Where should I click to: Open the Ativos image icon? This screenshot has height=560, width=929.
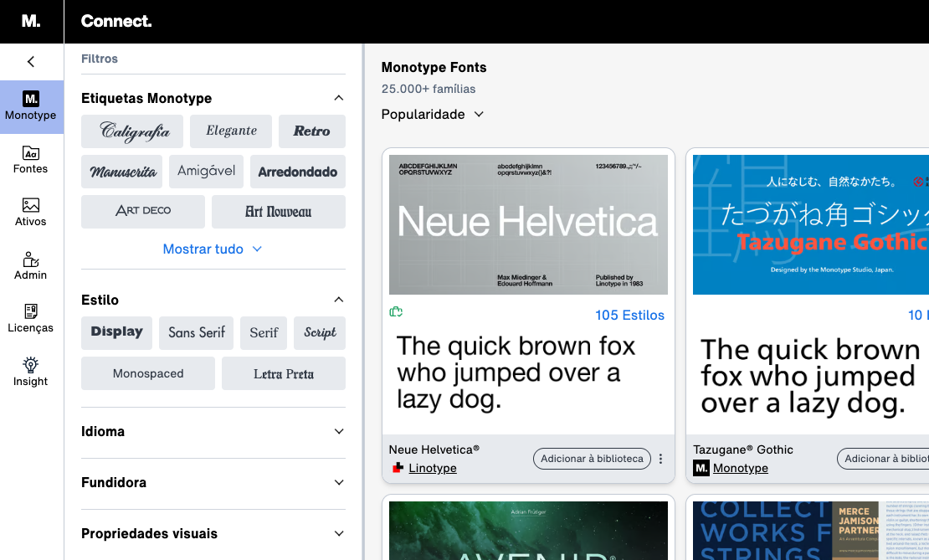(31, 206)
